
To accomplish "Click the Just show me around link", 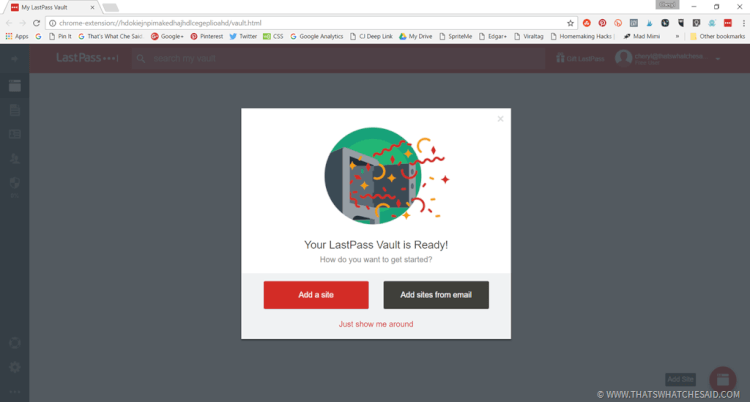I will pos(376,324).
